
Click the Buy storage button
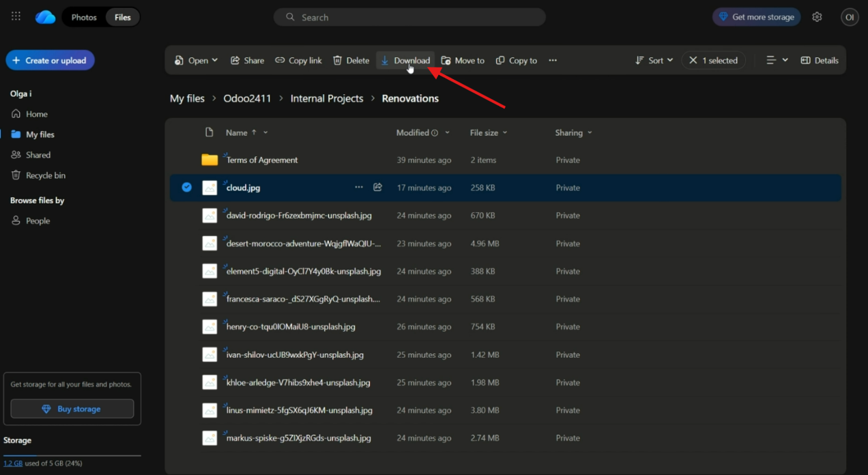point(72,409)
